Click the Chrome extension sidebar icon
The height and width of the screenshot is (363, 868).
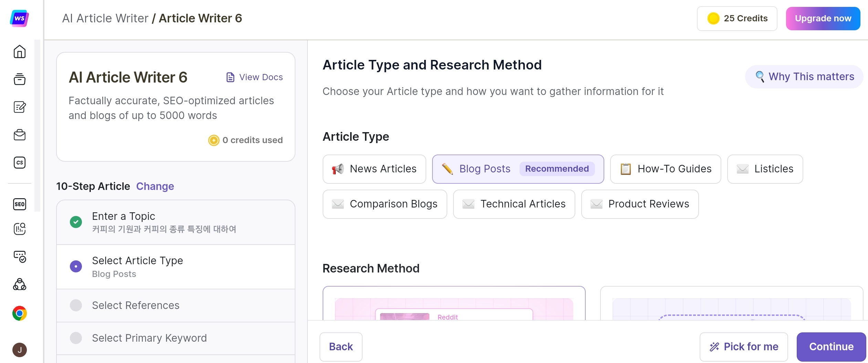point(20,313)
